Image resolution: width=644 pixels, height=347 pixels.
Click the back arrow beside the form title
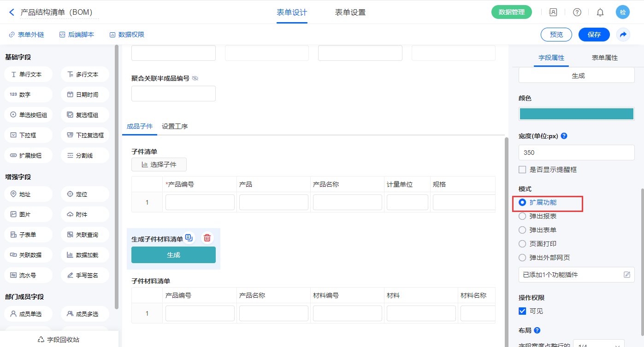[12, 12]
